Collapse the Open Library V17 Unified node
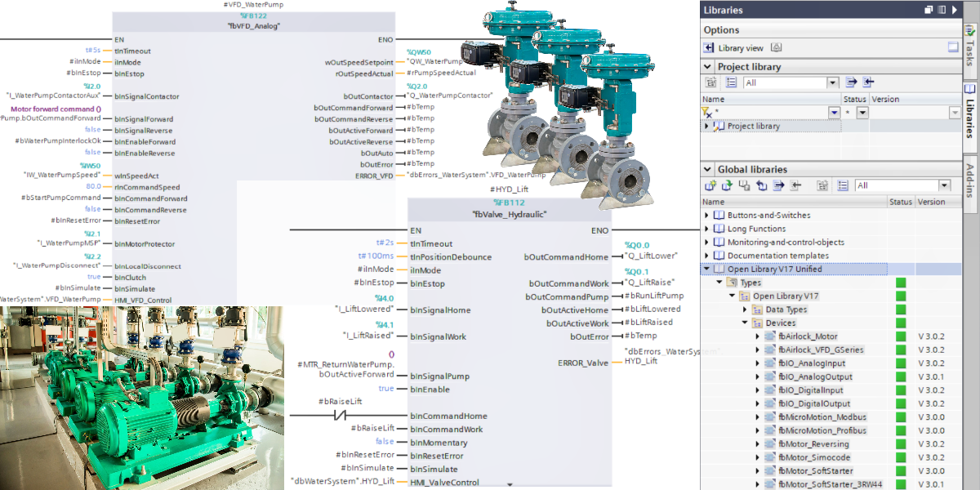Screen dimensions: 980x490 pos(706,269)
